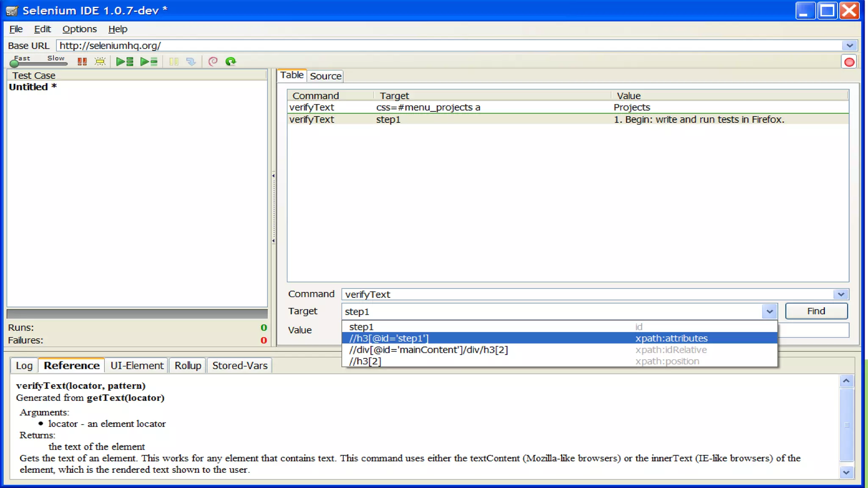Expand the Base URL dropdown
The width and height of the screenshot is (868, 488).
(849, 46)
